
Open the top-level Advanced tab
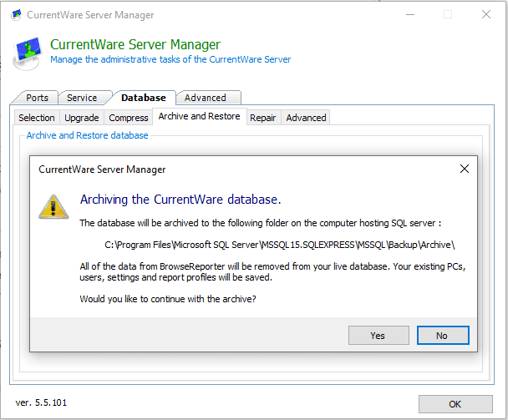tap(205, 98)
